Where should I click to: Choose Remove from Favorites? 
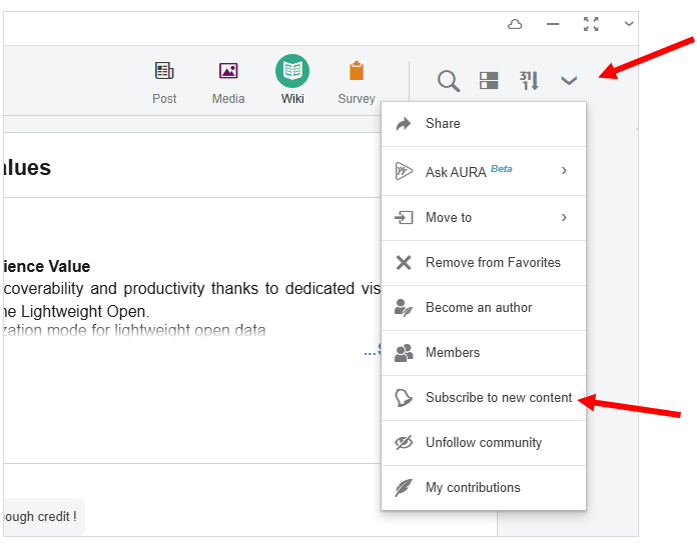492,263
